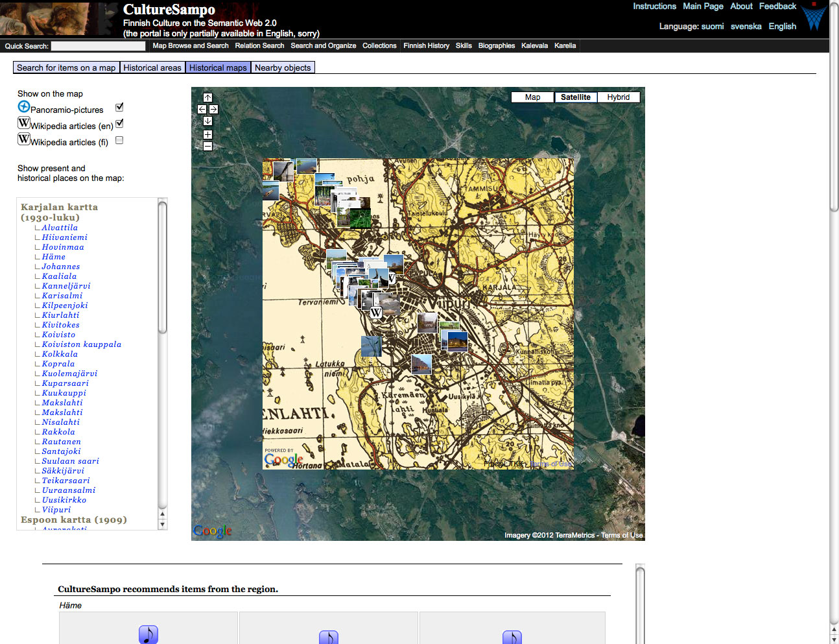Open Instructions link
Image resolution: width=839 pixels, height=644 pixels.
(x=654, y=6)
